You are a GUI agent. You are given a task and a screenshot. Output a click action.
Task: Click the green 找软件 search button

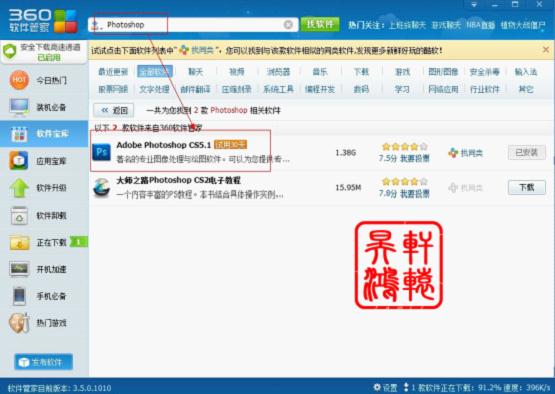(x=320, y=24)
